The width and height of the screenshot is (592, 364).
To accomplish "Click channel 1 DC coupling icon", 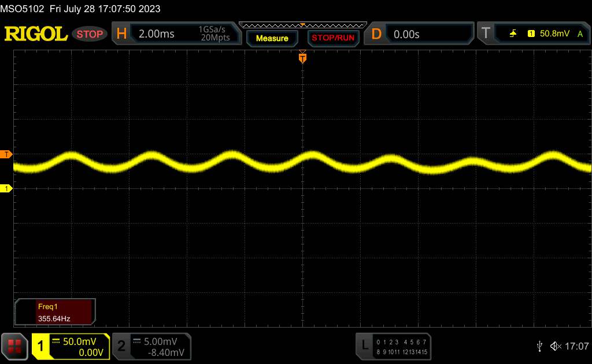I will (x=56, y=341).
